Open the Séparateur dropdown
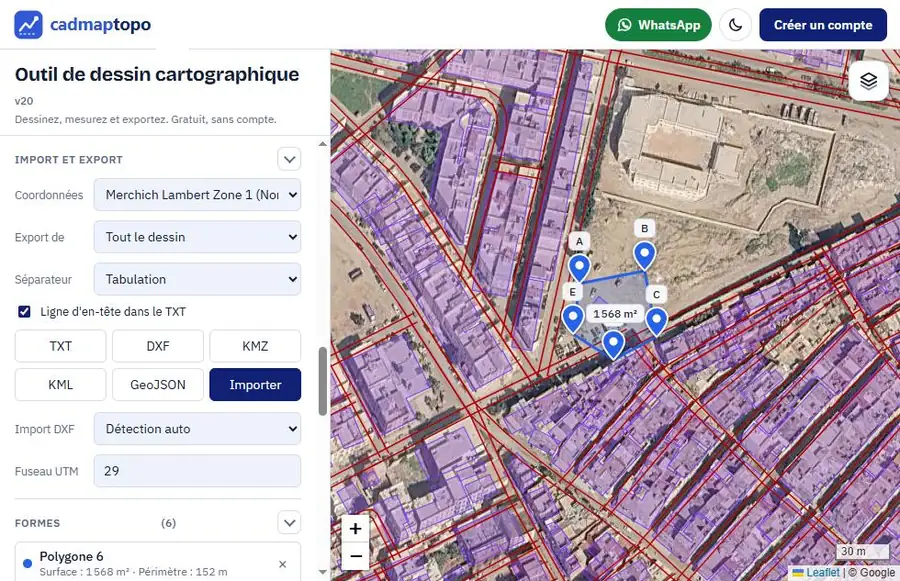Screen dimensions: 900x581 click(197, 279)
